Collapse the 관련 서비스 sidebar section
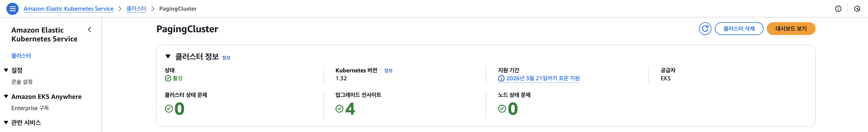This screenshot has height=132, width=868. [6, 123]
